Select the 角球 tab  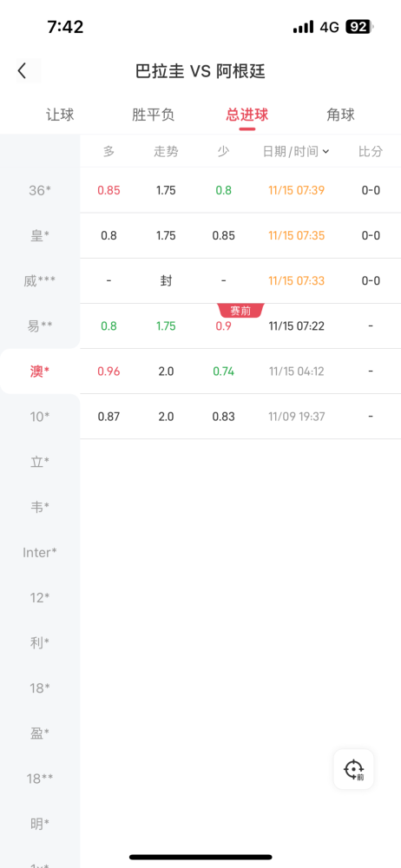pyautogui.click(x=340, y=115)
